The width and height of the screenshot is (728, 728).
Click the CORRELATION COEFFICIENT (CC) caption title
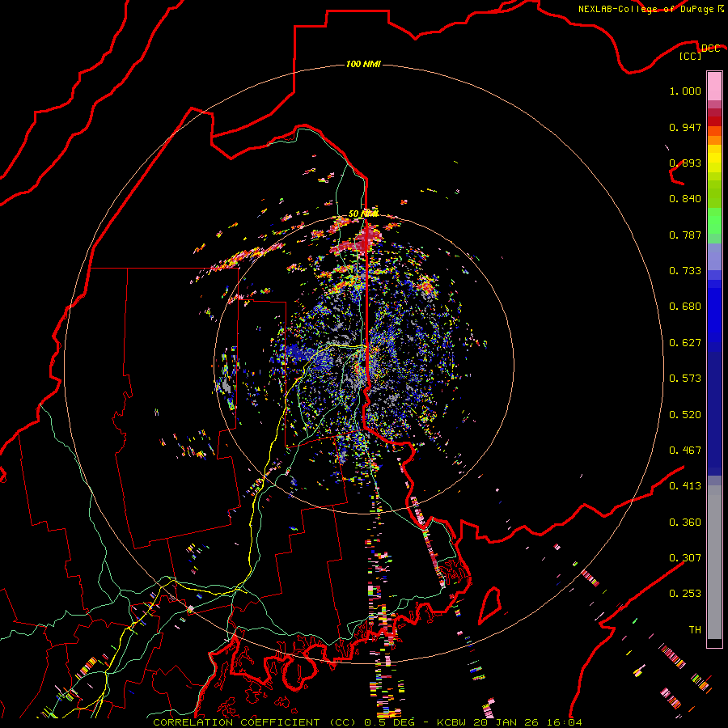254,722
